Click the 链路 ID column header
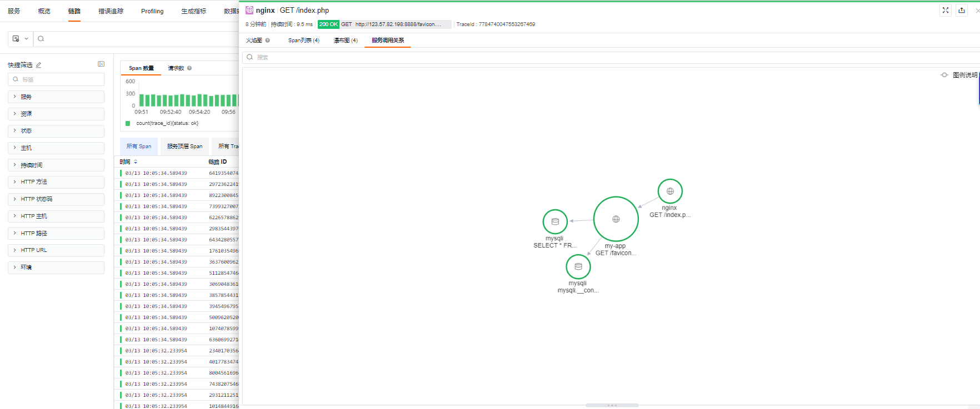 point(218,162)
